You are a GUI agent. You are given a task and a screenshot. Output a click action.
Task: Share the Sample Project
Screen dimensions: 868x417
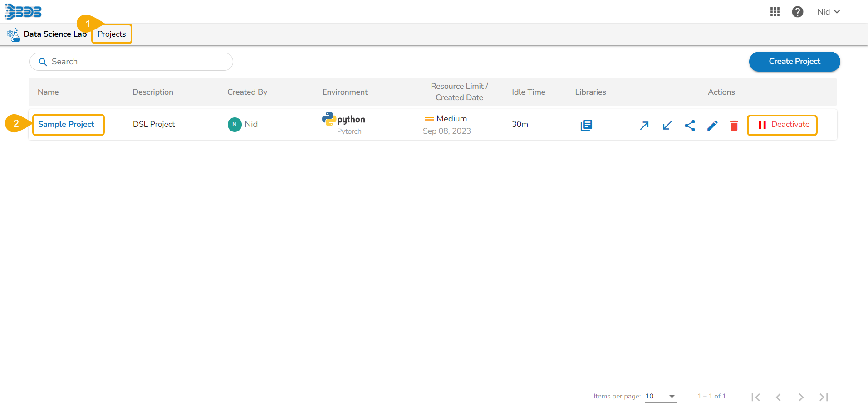tap(690, 126)
